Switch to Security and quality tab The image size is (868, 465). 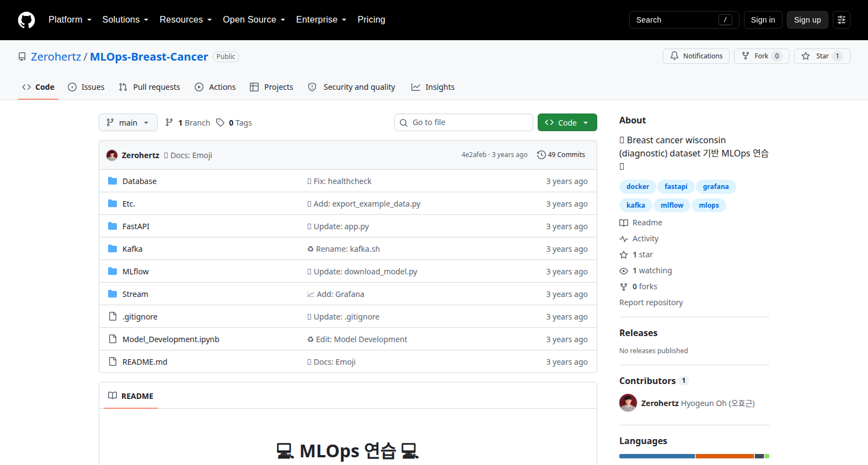click(x=351, y=87)
